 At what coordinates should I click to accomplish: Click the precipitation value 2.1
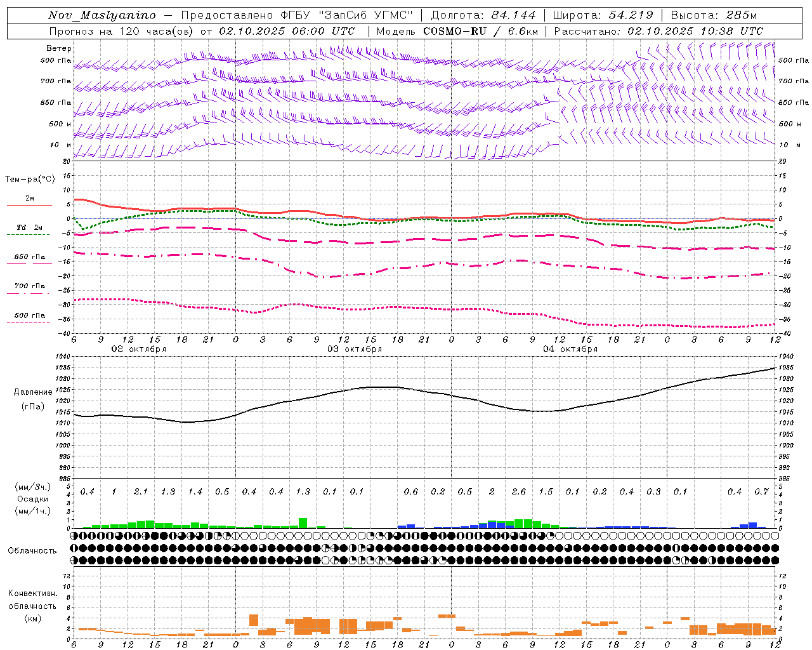point(141,492)
